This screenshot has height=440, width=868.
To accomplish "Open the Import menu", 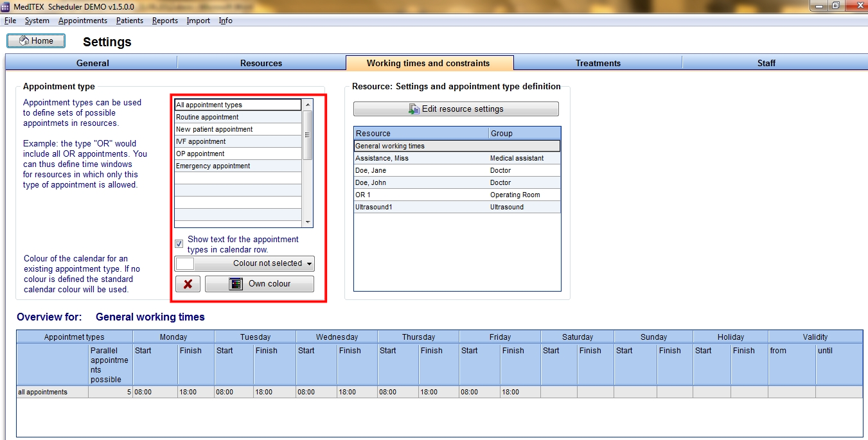I will [199, 21].
